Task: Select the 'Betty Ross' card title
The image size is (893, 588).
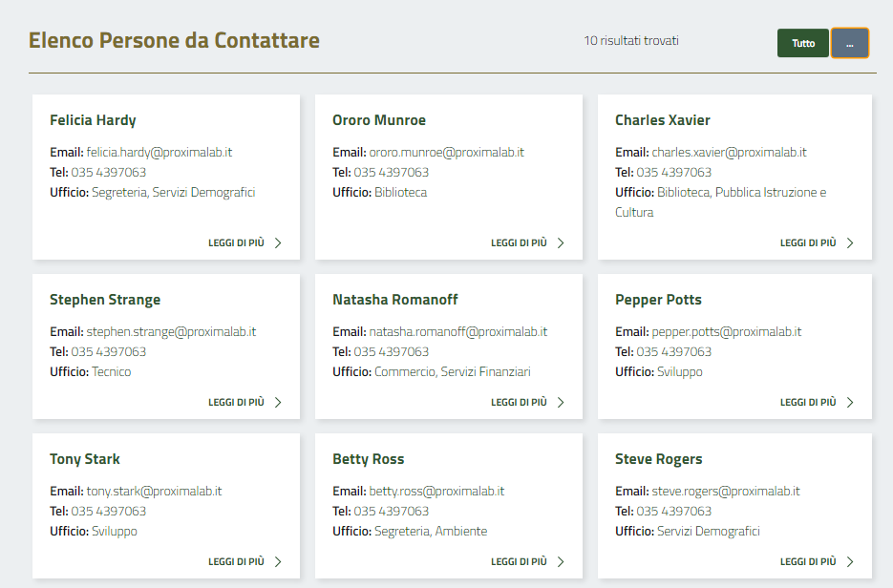Action: coord(368,459)
